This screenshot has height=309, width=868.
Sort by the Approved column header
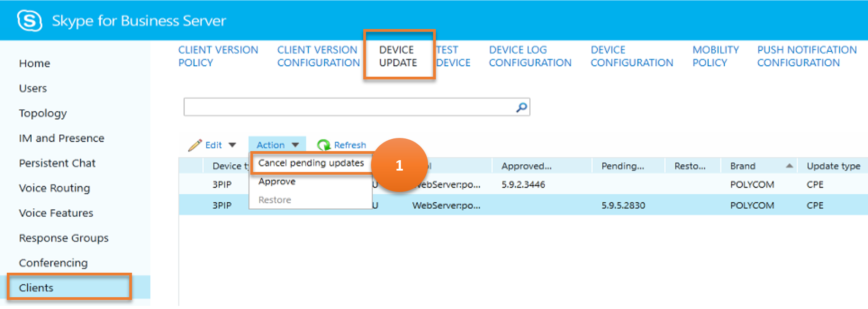point(526,166)
